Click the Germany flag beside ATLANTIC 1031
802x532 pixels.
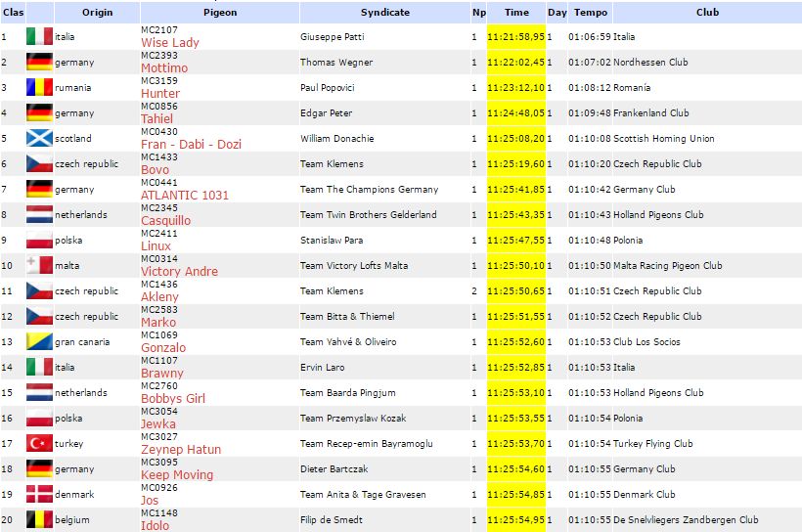pos(39,189)
